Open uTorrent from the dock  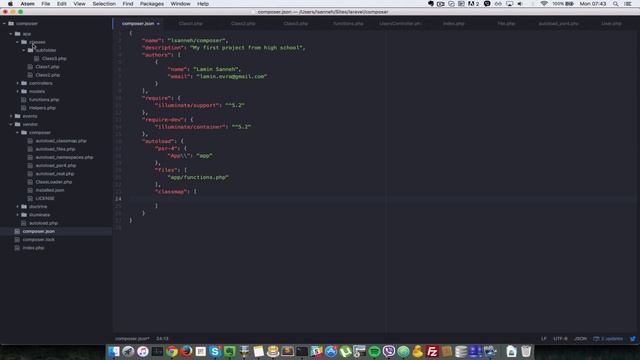tap(345, 351)
